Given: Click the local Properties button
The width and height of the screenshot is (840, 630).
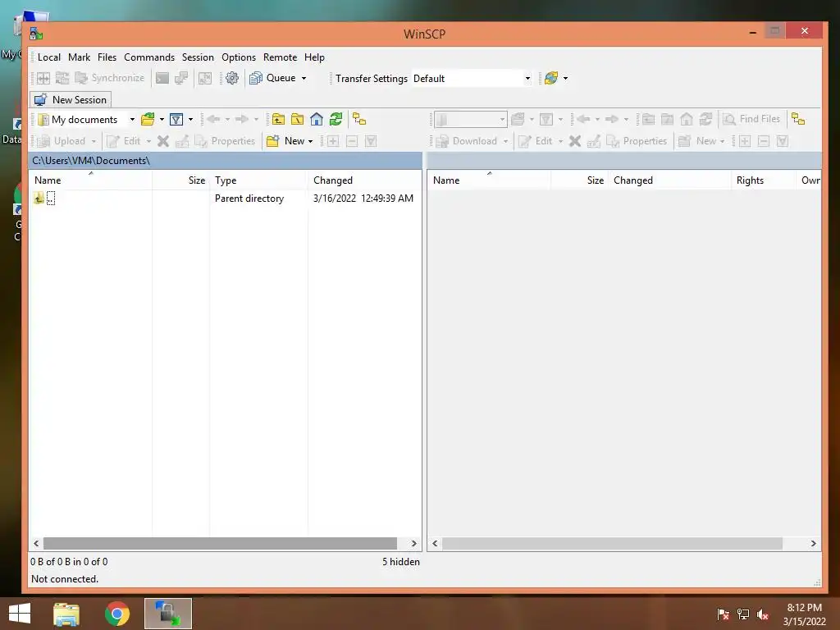Looking at the screenshot, I should (x=225, y=141).
